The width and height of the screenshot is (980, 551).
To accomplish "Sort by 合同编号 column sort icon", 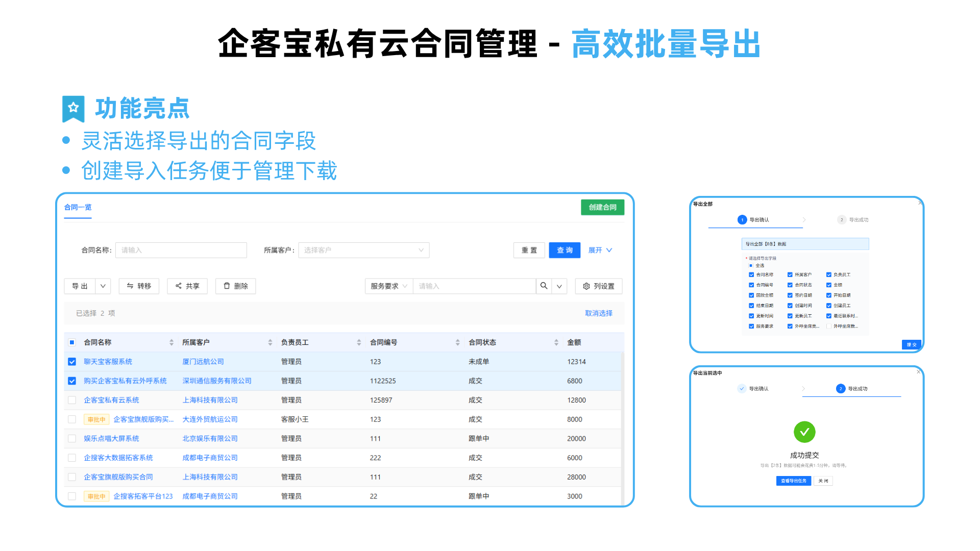I will point(457,342).
